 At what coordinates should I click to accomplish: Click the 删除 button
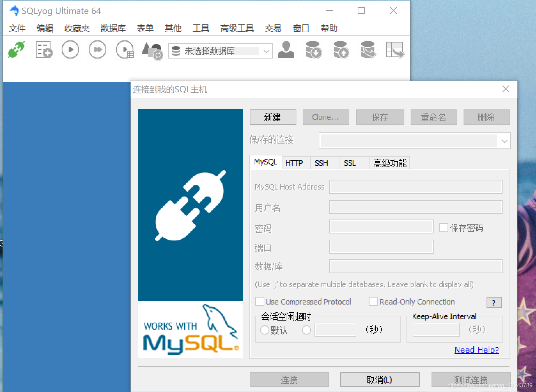tap(487, 117)
